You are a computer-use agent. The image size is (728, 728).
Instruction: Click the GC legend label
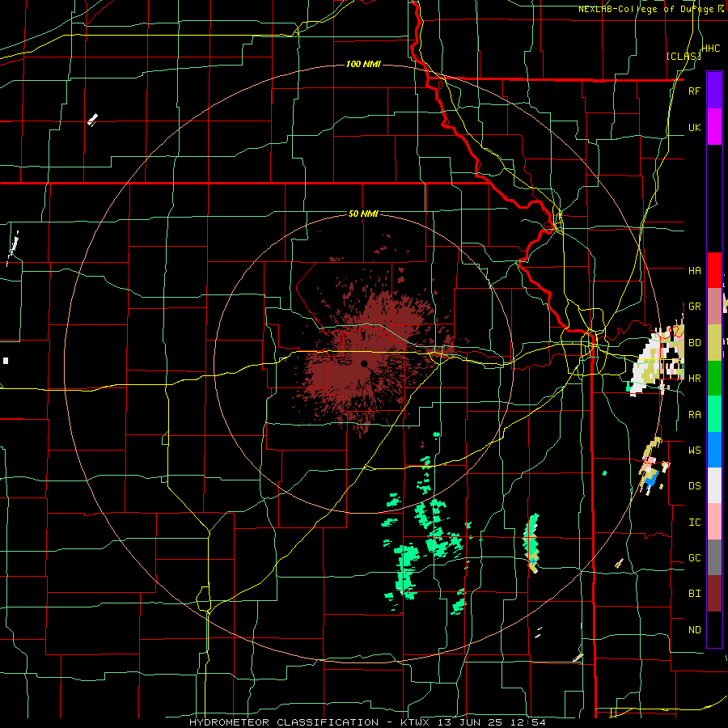pos(694,558)
